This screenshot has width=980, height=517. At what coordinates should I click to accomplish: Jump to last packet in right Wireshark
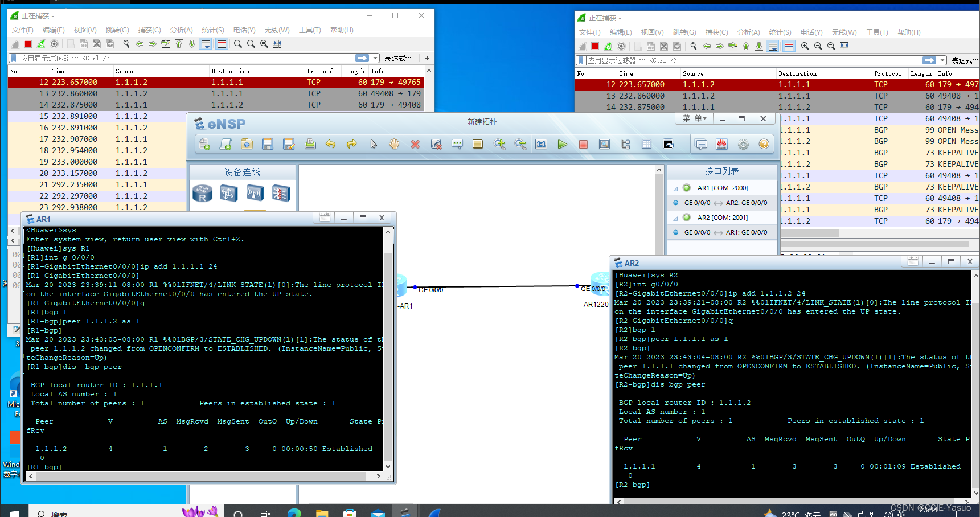pos(759,46)
